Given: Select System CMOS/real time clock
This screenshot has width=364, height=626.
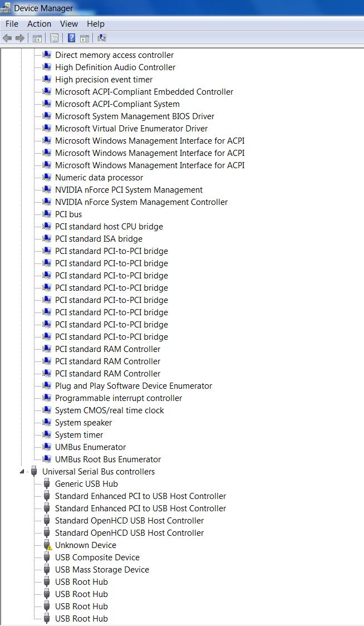Looking at the screenshot, I should coord(109,410).
